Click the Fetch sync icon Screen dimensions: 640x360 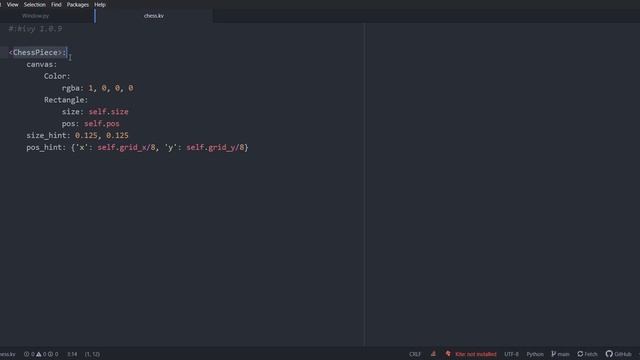coord(580,354)
